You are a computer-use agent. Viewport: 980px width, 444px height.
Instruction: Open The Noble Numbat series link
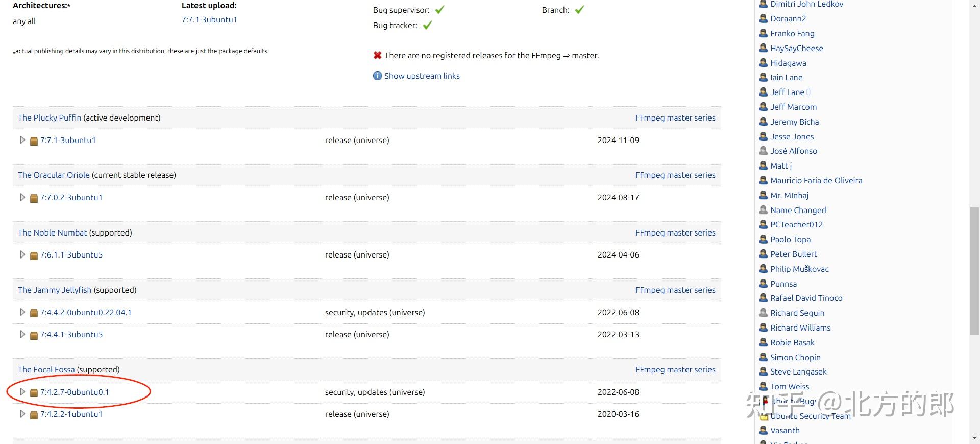tap(53, 232)
